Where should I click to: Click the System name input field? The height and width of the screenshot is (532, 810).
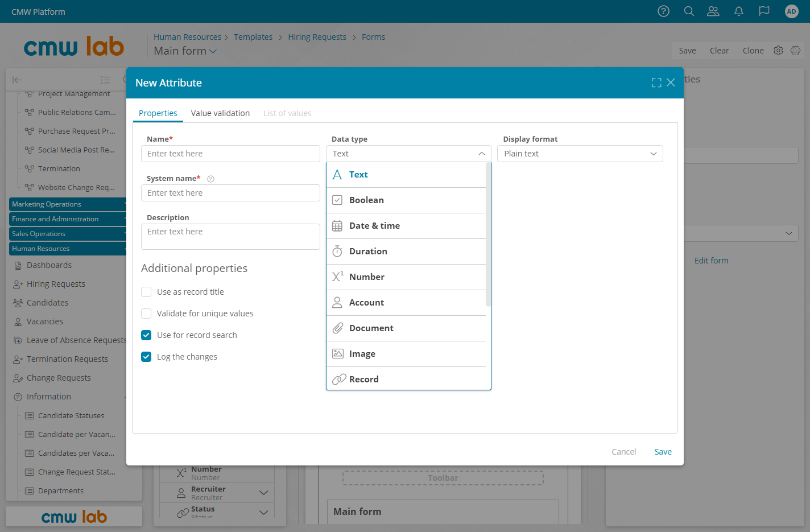(x=230, y=193)
